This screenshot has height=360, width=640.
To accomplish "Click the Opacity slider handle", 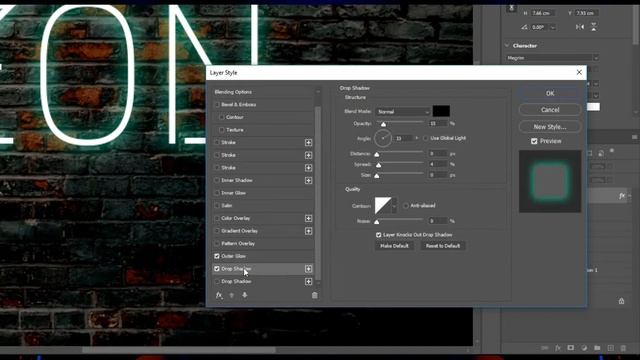I will pyautogui.click(x=383, y=124).
